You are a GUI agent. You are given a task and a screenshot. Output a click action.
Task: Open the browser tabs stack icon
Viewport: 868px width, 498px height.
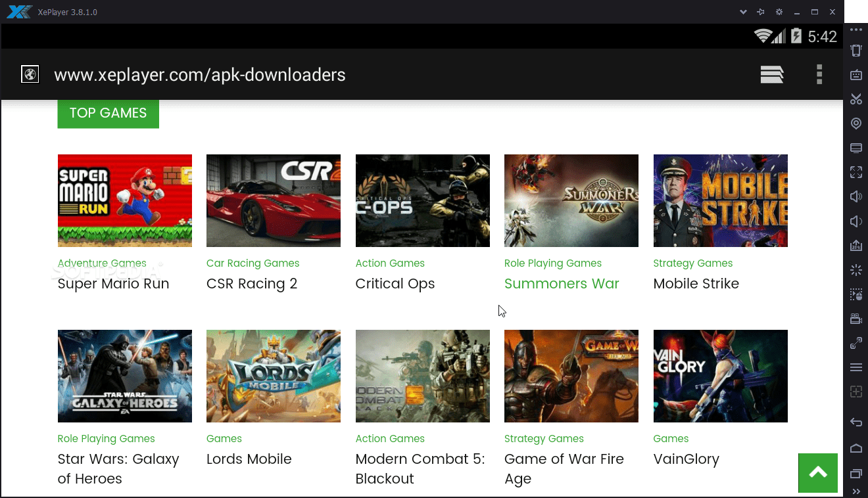pyautogui.click(x=772, y=74)
